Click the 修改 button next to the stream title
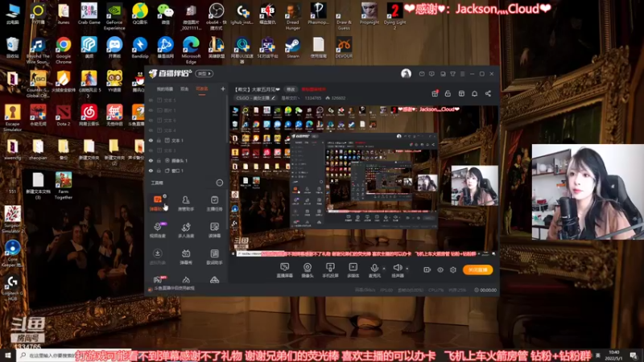The image size is (644, 362). [x=291, y=89]
